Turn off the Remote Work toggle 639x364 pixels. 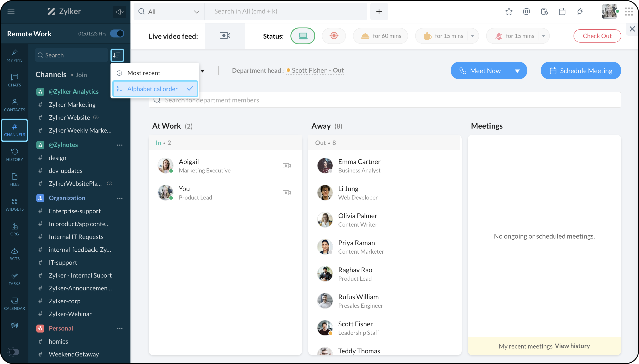[117, 33]
